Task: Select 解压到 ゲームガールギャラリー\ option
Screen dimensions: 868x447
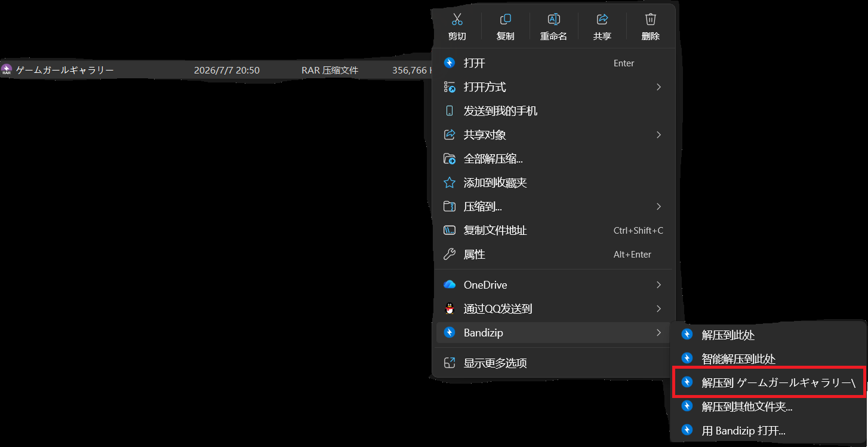Action: [768, 382]
